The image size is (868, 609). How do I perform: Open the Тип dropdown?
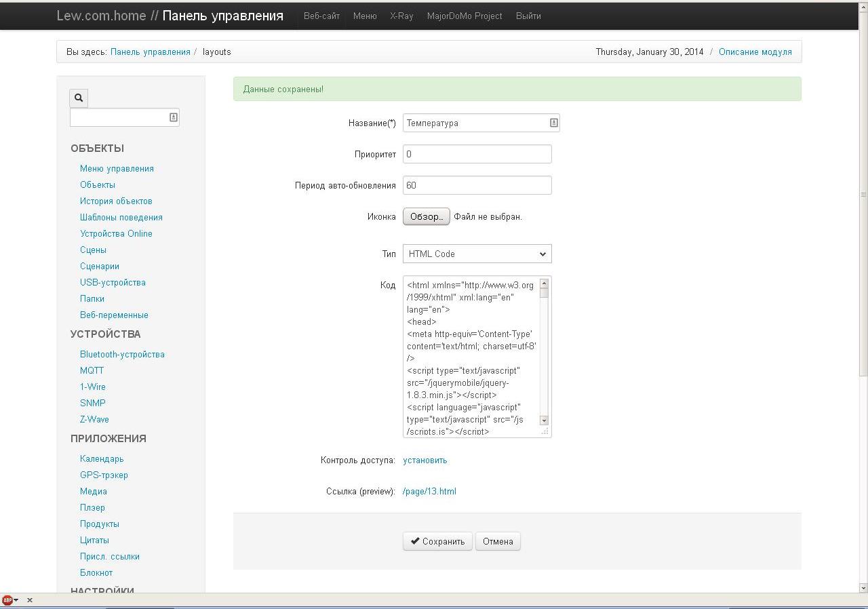(x=477, y=254)
